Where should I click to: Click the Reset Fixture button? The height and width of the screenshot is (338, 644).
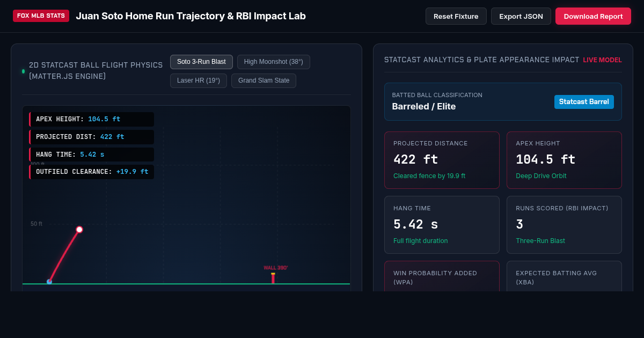(456, 16)
